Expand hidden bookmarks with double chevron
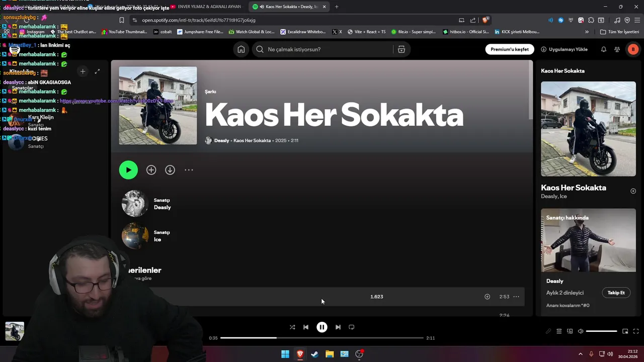 point(587,32)
